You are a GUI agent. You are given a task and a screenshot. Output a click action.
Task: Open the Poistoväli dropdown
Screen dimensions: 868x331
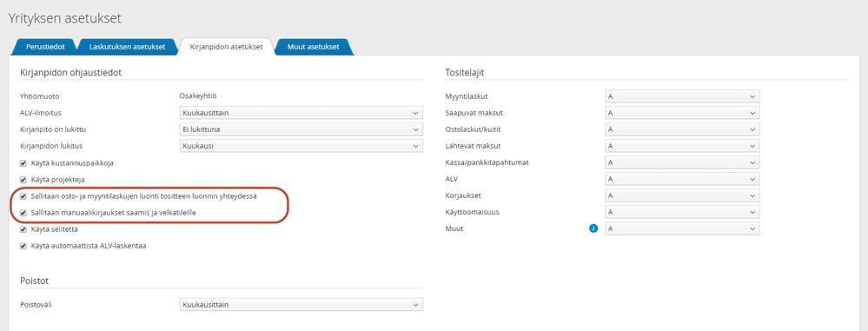point(301,305)
